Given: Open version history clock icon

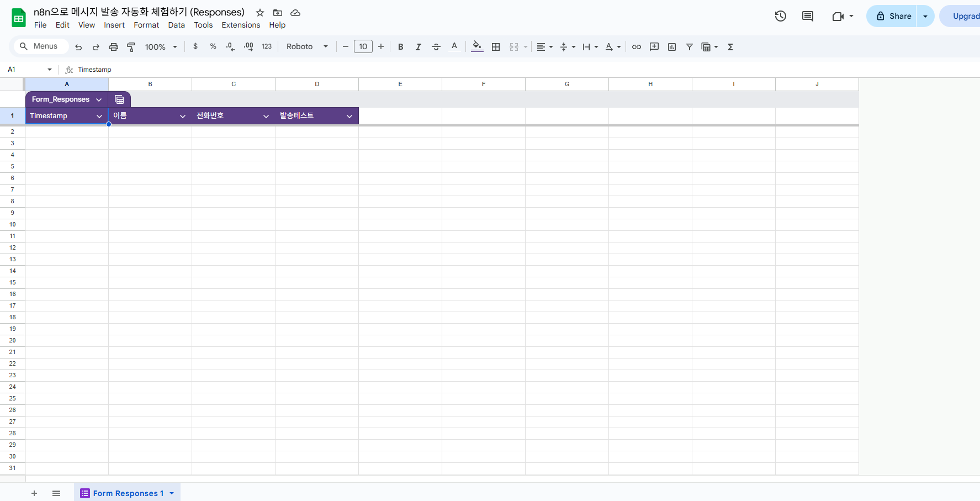Looking at the screenshot, I should coord(780,16).
